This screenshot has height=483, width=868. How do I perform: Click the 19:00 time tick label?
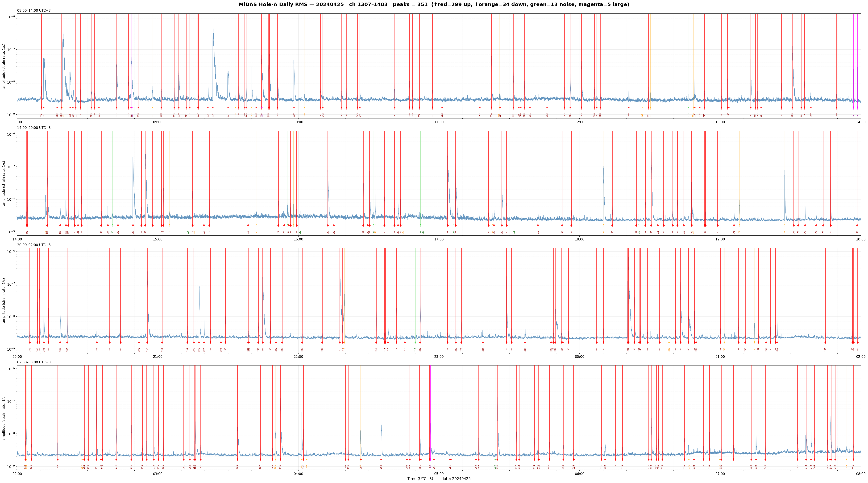point(720,239)
